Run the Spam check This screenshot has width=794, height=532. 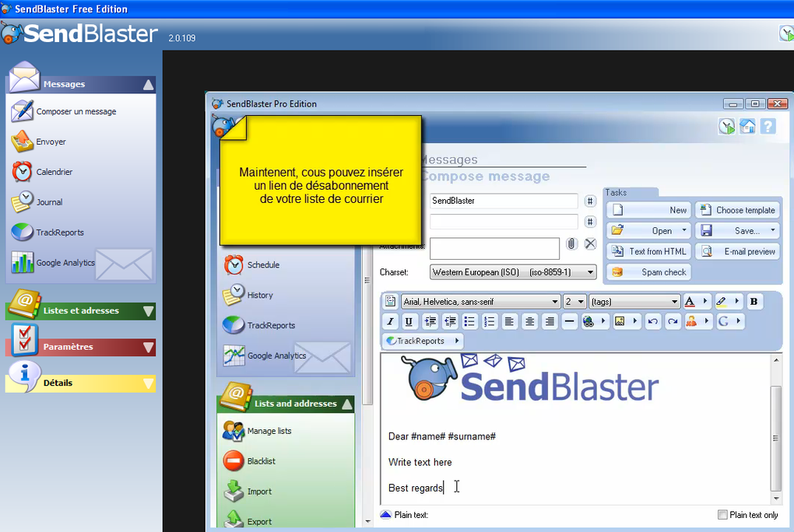point(648,272)
